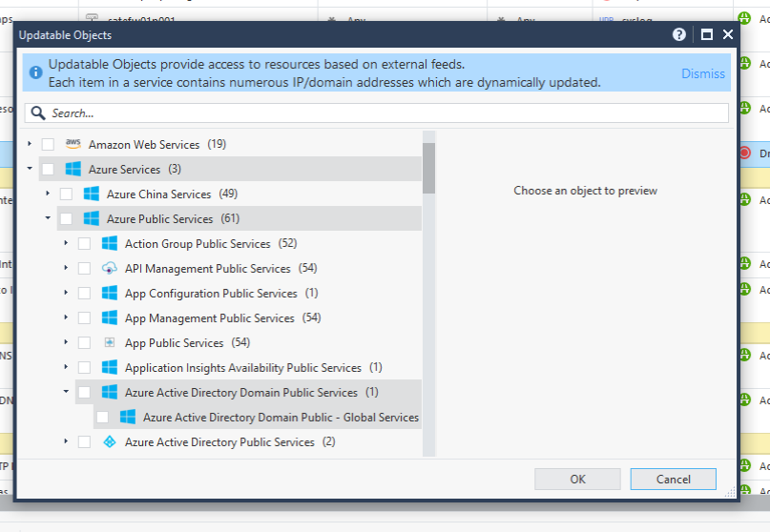
Task: Check the Azure China Services checkbox
Action: tap(66, 194)
